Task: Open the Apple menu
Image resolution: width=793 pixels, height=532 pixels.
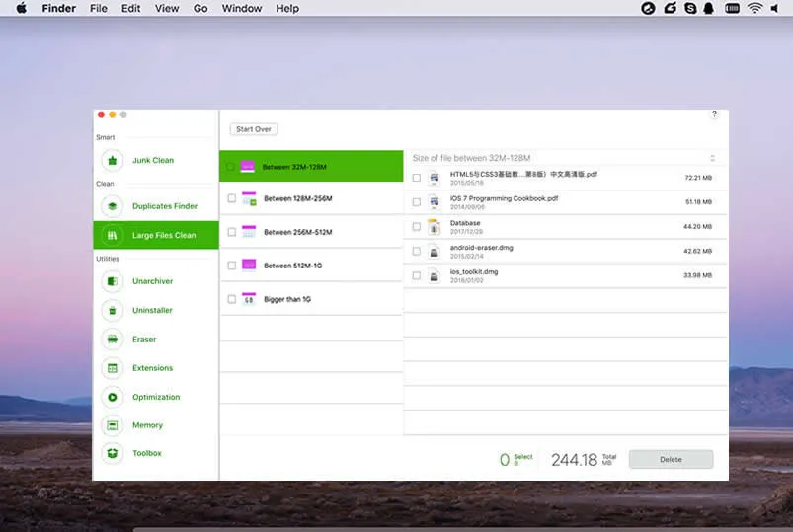Action: 21,9
